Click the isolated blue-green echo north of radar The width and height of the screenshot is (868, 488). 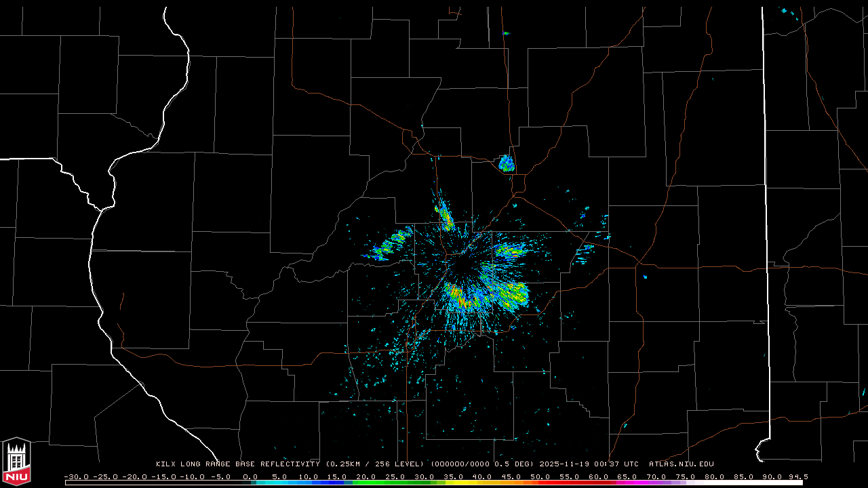tap(506, 163)
